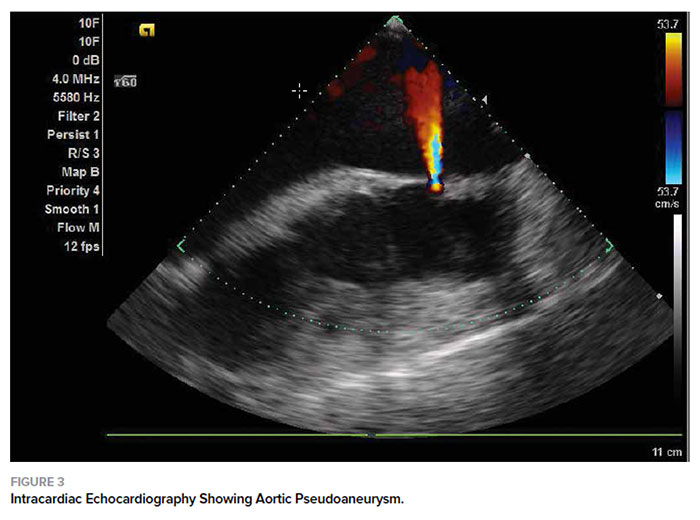
Task: Click the color Doppler flow jet
Action: coord(424,120)
